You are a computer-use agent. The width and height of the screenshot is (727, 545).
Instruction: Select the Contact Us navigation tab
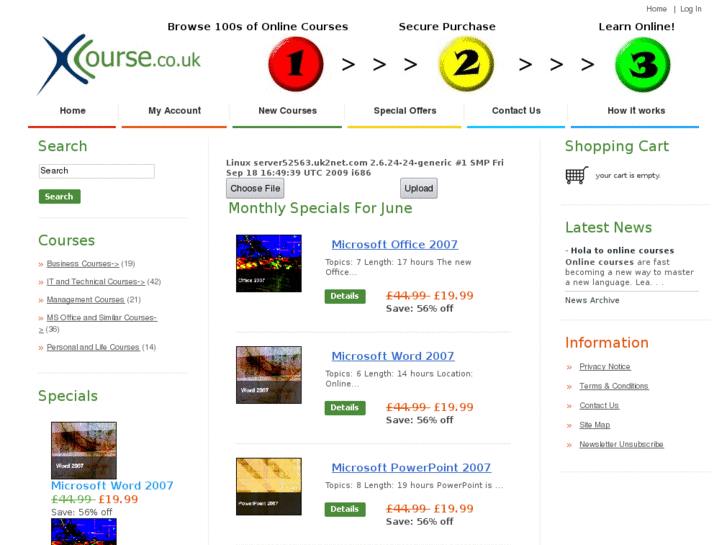pos(516,111)
